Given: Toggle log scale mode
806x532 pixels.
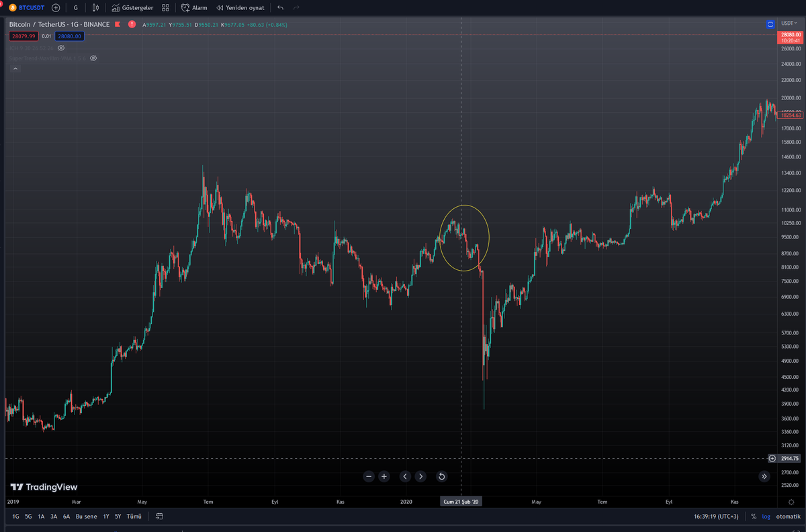Looking at the screenshot, I should [765, 517].
